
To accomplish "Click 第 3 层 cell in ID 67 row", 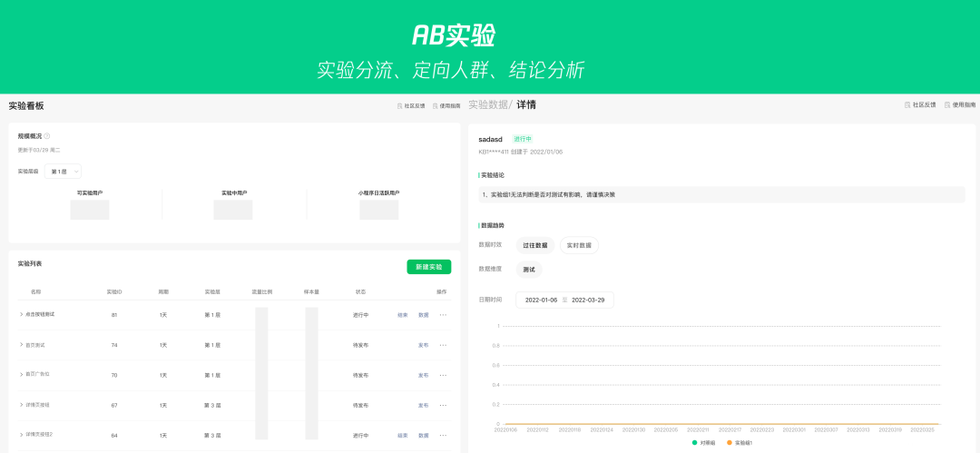I will pos(212,405).
